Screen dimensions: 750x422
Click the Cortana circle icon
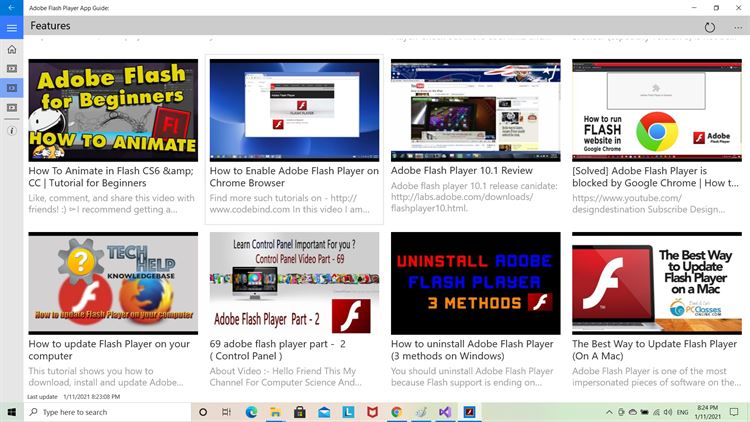(x=203, y=412)
